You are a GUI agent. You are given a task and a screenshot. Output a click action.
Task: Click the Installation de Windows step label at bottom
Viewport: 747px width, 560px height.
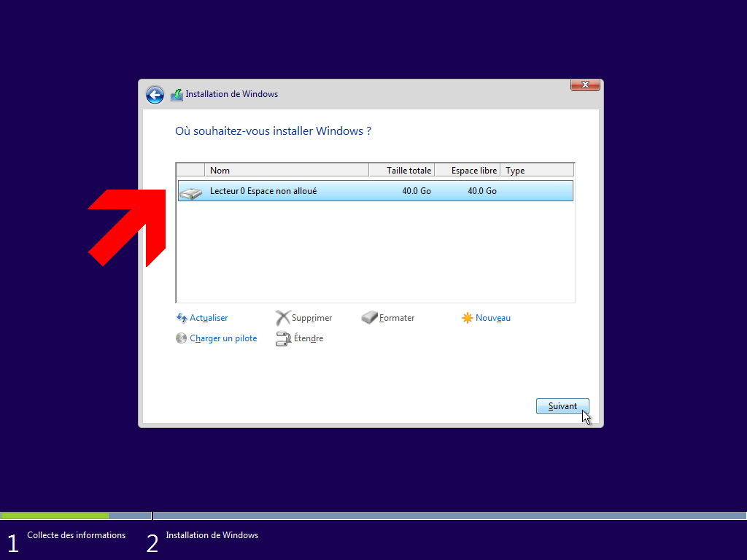(x=212, y=535)
